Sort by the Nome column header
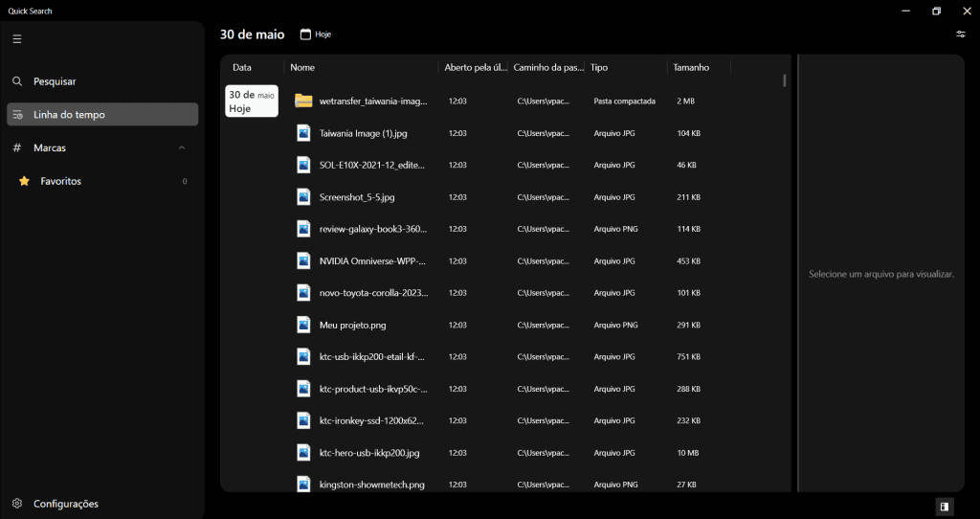Screen dimensions: 980x519 (303, 68)
